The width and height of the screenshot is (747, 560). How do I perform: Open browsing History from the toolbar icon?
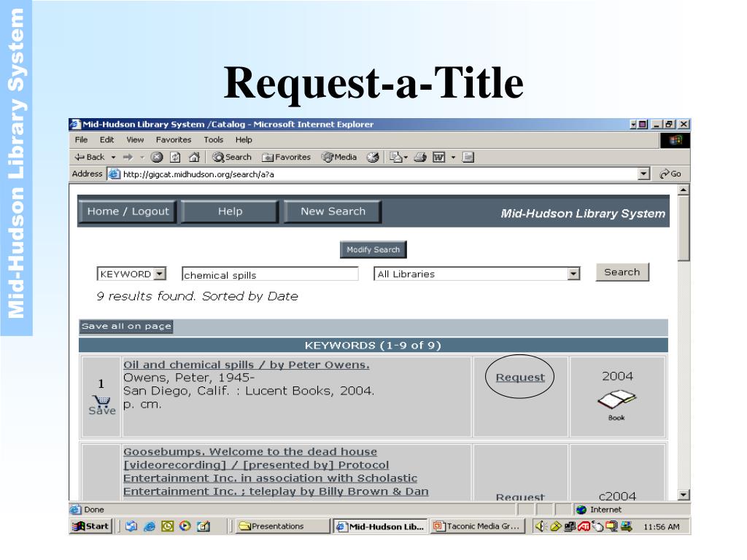tap(373, 157)
